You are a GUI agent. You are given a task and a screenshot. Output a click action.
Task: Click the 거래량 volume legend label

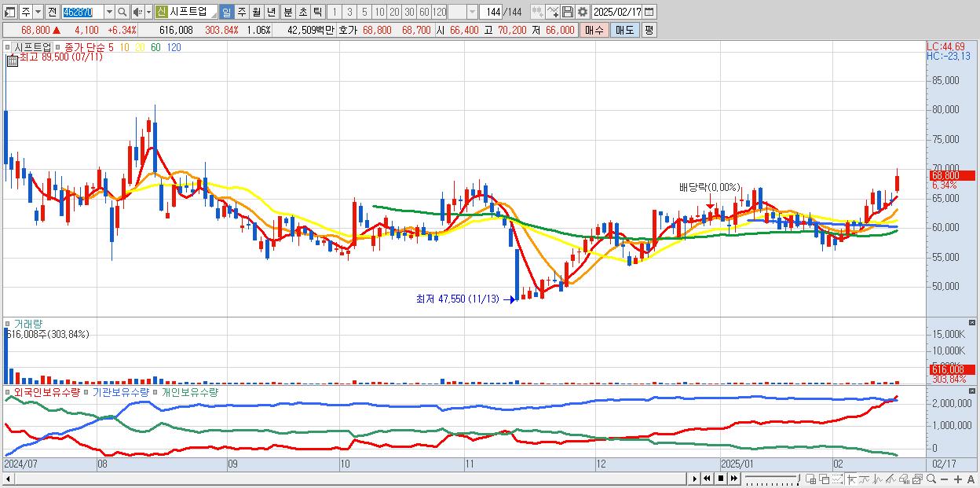[29, 323]
